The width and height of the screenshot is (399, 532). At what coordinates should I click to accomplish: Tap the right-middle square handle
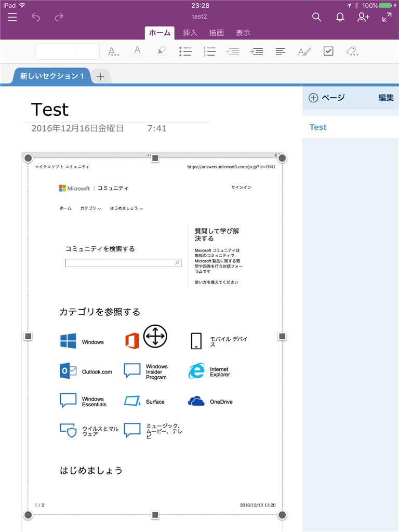[x=282, y=336]
